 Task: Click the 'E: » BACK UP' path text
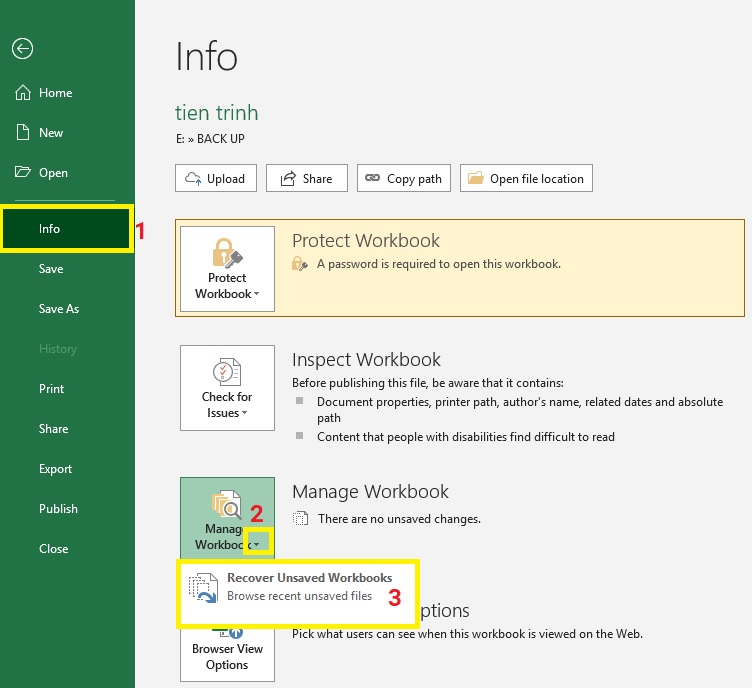(210, 139)
